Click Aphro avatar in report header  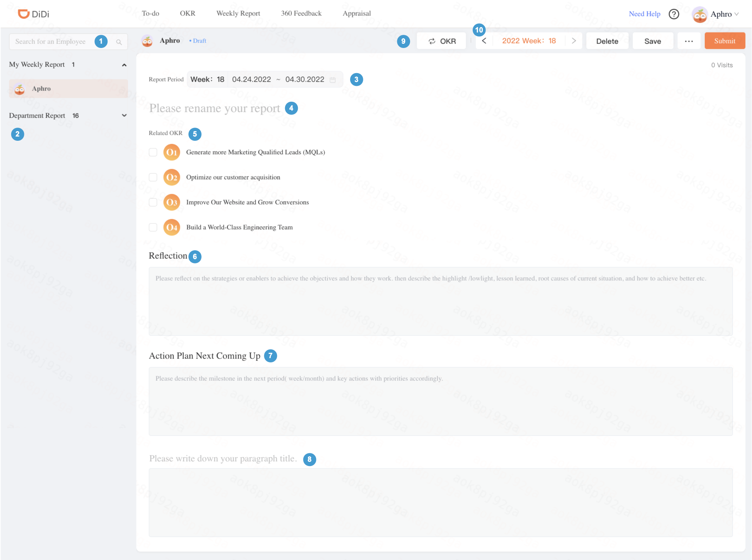tap(147, 41)
